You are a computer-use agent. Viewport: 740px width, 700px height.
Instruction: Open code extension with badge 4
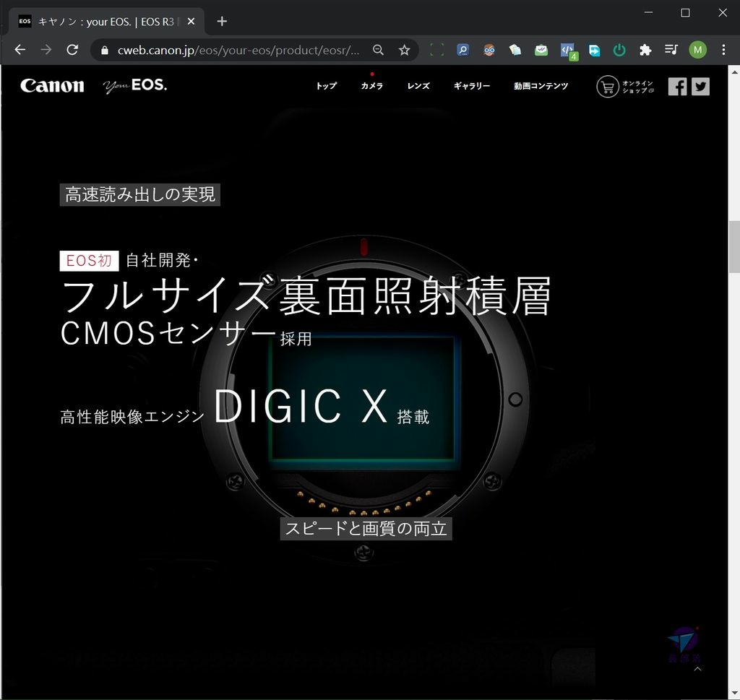tap(568, 51)
